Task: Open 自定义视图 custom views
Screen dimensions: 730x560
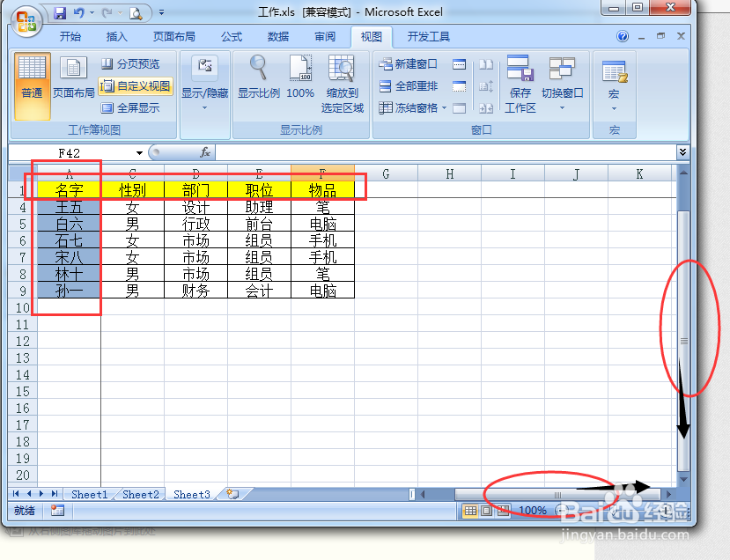Action: pos(136,86)
